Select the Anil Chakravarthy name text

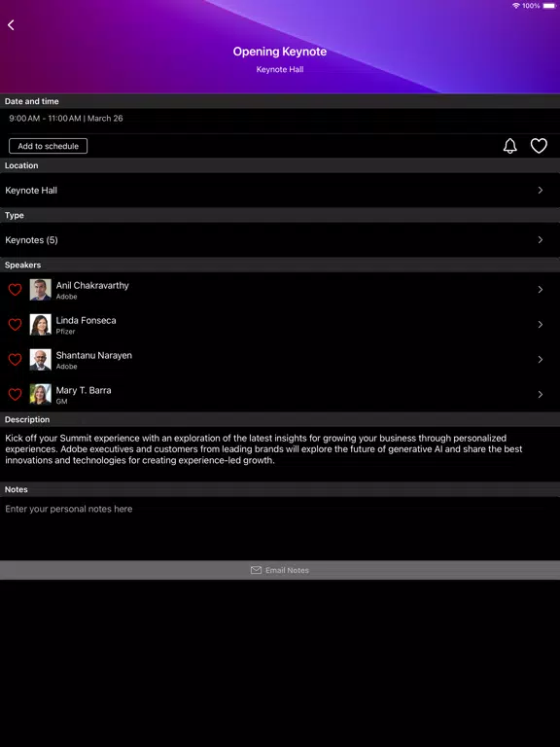[x=92, y=285]
